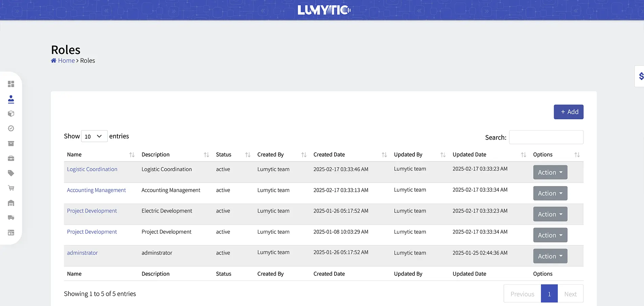644x306 pixels.
Task: Click the delivery truck sidebar icon
Action: pyautogui.click(x=11, y=218)
